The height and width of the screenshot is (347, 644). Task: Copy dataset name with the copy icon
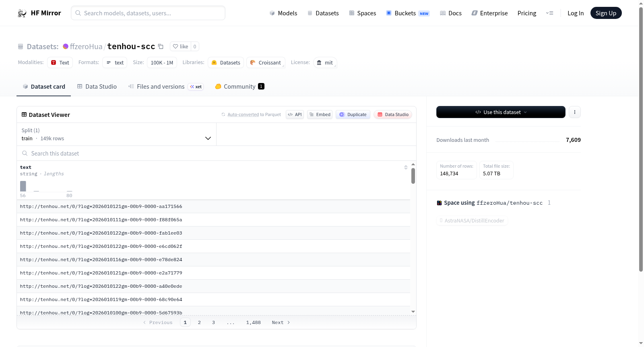[x=161, y=46]
